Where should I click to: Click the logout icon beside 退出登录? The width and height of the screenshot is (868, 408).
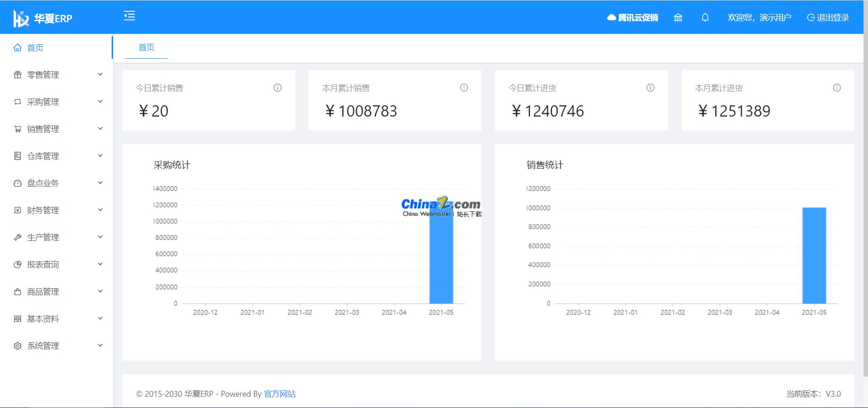tap(811, 18)
